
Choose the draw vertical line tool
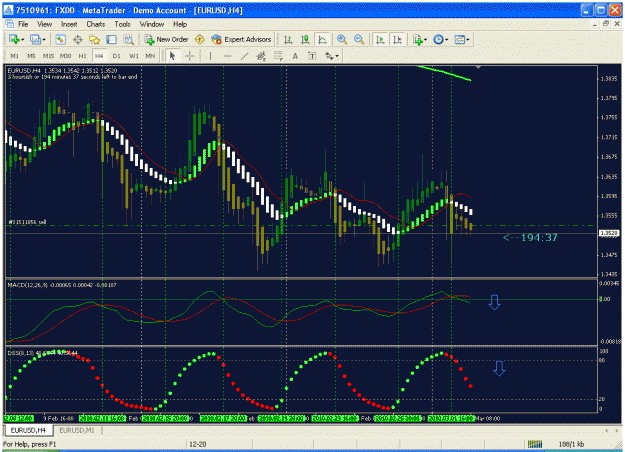pos(210,56)
